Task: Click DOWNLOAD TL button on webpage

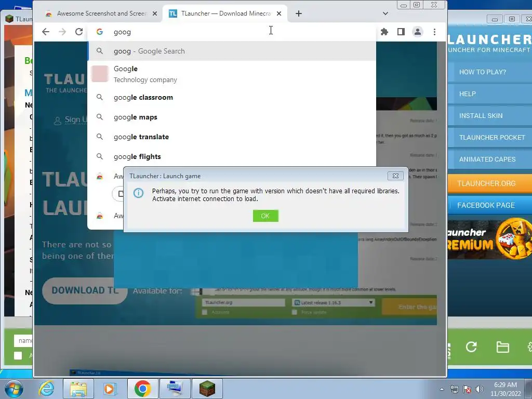Action: tap(85, 290)
